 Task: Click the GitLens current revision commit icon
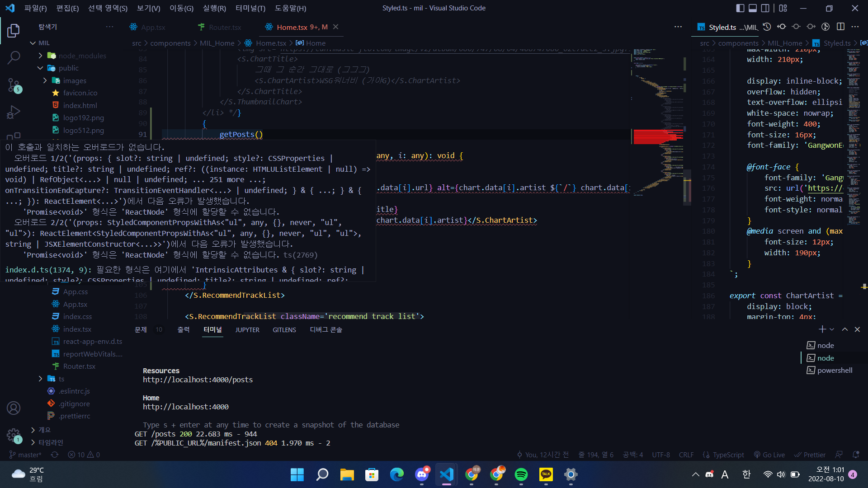796,27
